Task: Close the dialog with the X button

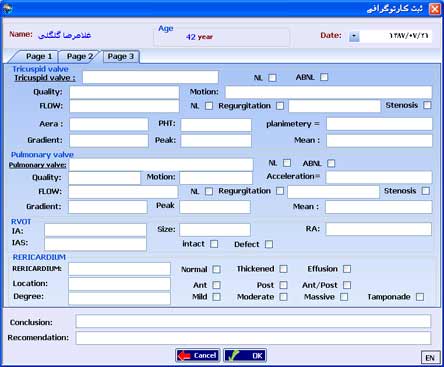Action: pos(434,9)
